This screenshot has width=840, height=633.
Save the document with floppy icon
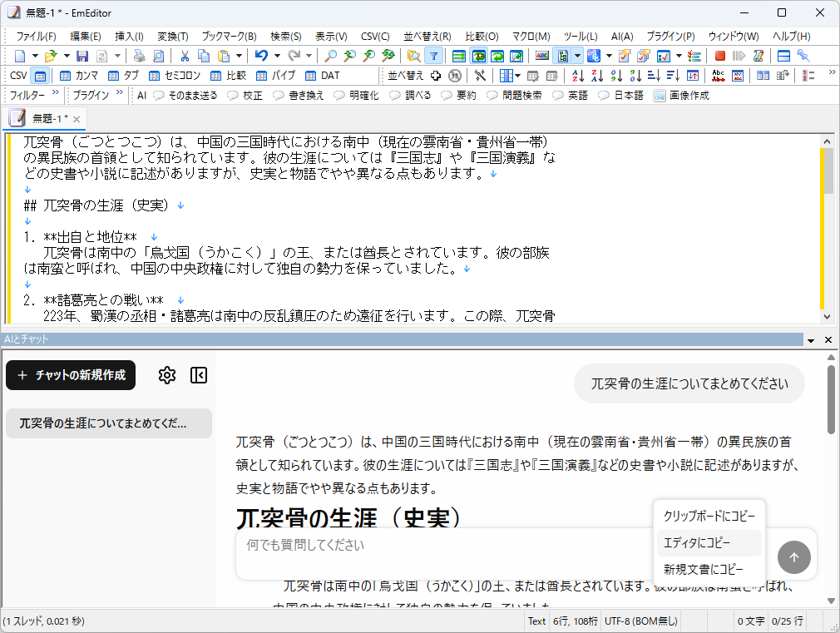(x=82, y=56)
